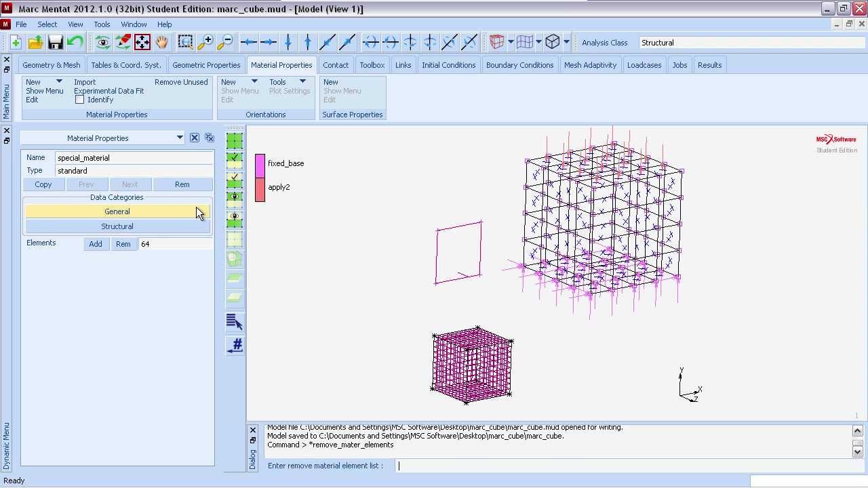This screenshot has width=868, height=488.
Task: Click the material Name field special_material
Action: click(134, 158)
